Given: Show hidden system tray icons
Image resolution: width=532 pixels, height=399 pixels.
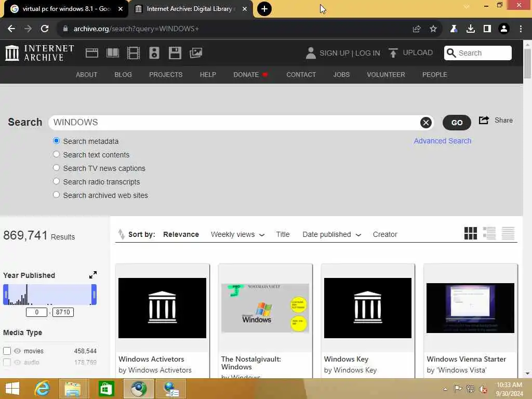Looking at the screenshot, I should point(445,389).
